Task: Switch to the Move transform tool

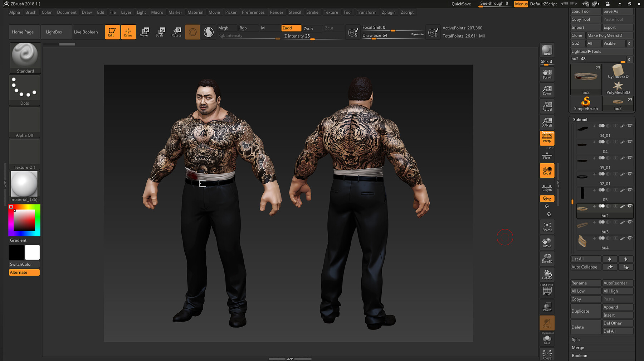Action: [x=144, y=32]
